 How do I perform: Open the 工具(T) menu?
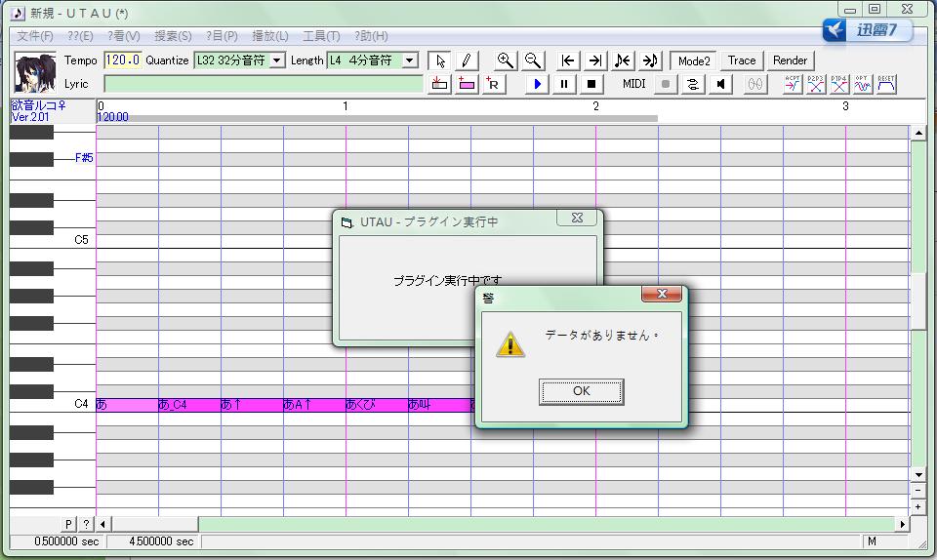pos(321,36)
